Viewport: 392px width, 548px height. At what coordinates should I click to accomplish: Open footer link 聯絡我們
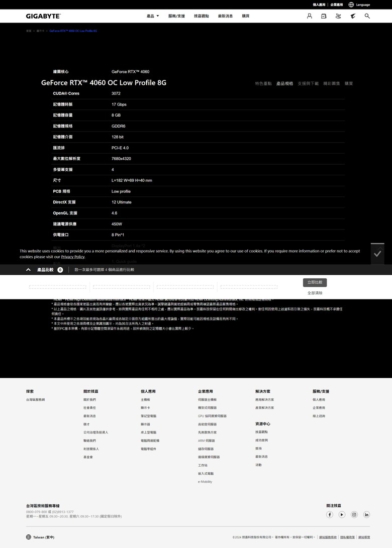tap(89, 441)
